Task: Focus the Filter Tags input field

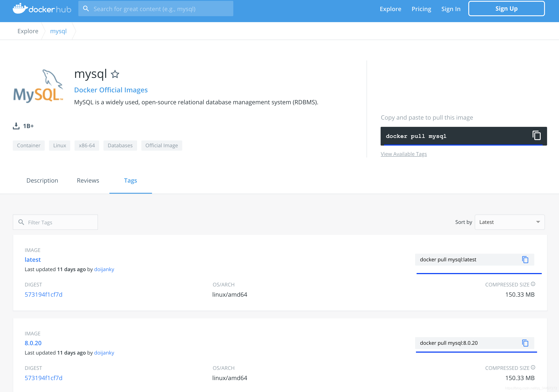Action: (x=55, y=222)
